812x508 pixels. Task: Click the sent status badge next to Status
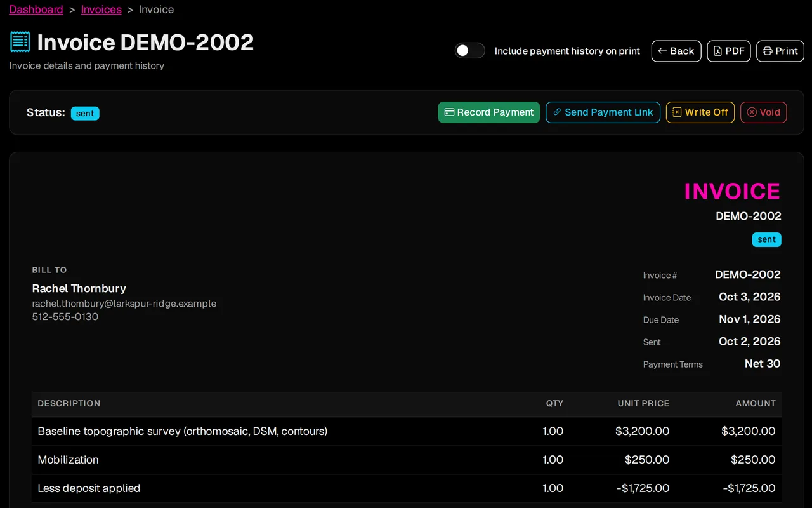click(x=85, y=113)
